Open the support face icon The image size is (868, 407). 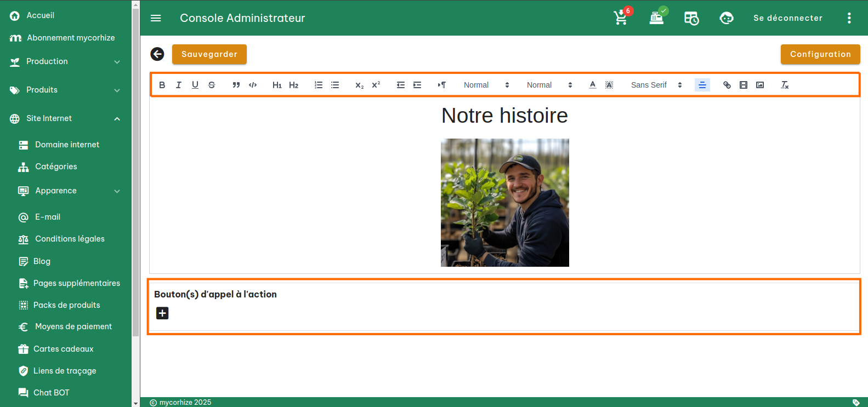[727, 18]
